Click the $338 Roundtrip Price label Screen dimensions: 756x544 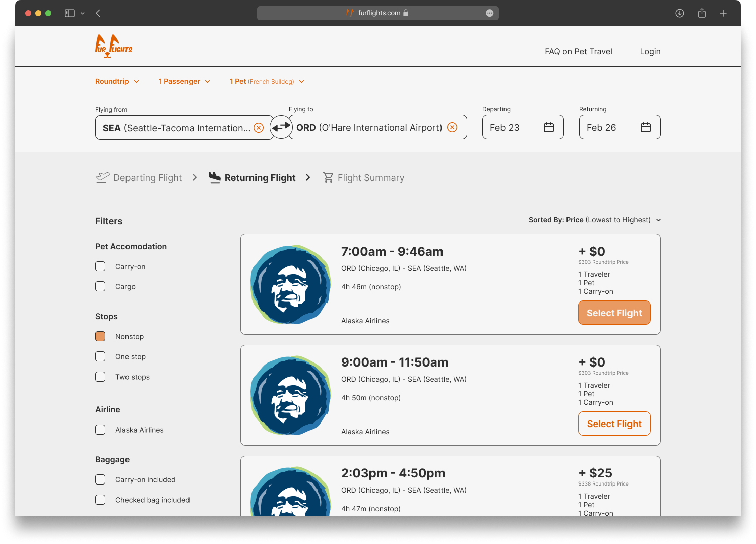[603, 483]
